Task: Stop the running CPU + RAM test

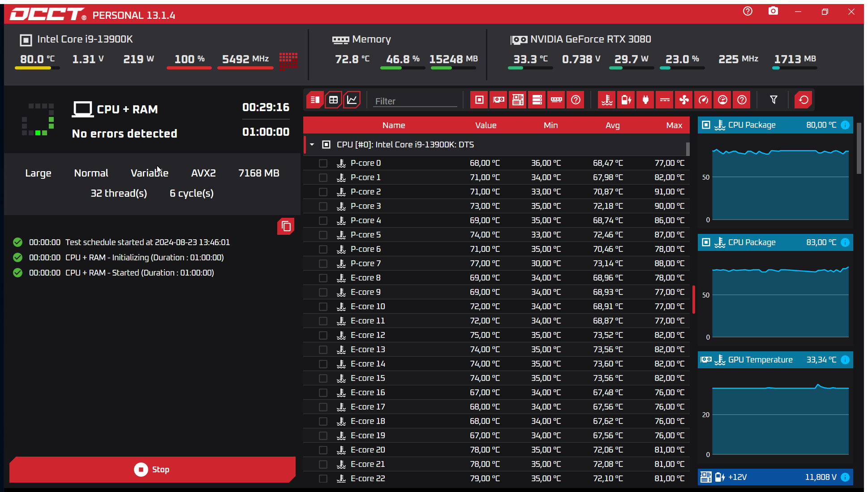Action: point(152,469)
